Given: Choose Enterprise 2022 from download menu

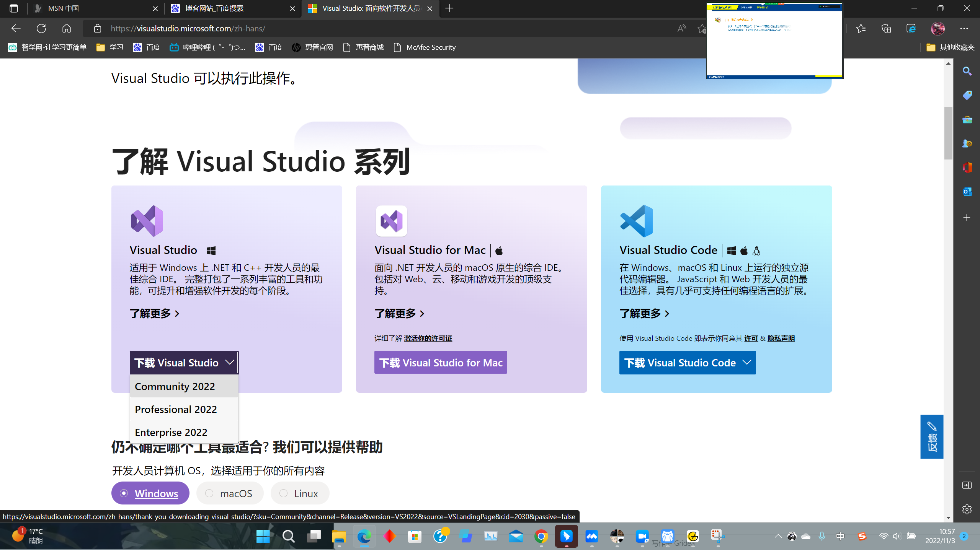Looking at the screenshot, I should click(x=184, y=432).
